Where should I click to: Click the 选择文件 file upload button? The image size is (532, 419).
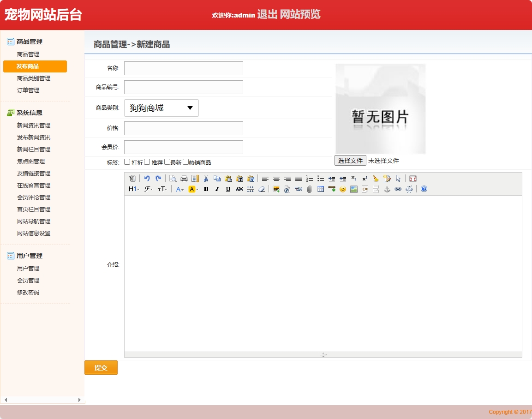coord(350,160)
